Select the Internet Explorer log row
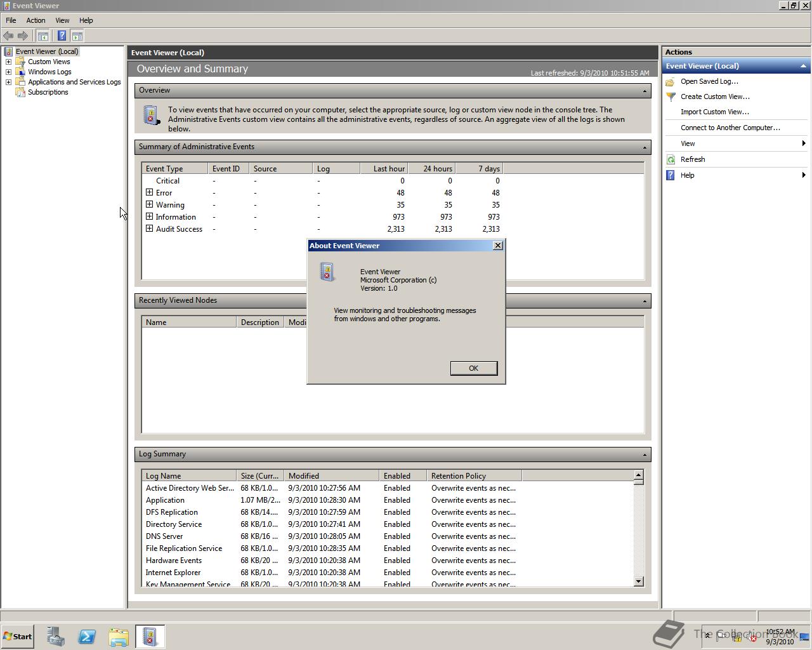Screen dimensions: 812x650 tap(388, 573)
